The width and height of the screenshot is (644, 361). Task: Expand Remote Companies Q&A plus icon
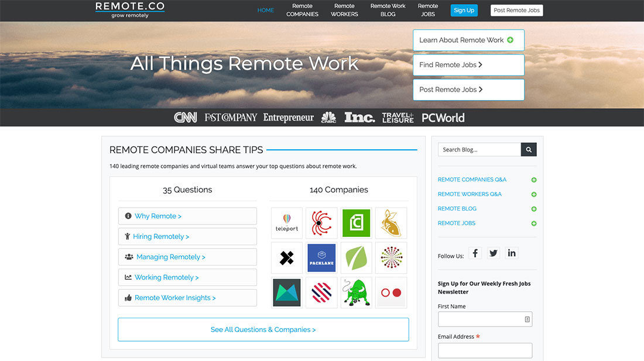click(534, 180)
